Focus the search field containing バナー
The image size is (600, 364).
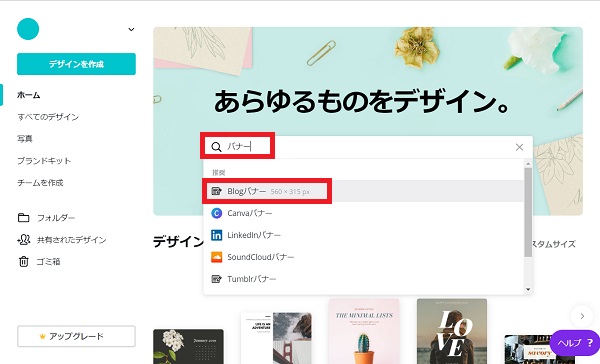click(368, 147)
